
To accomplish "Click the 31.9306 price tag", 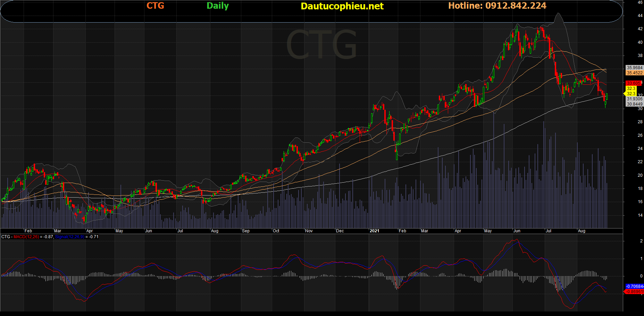I will (634, 99).
